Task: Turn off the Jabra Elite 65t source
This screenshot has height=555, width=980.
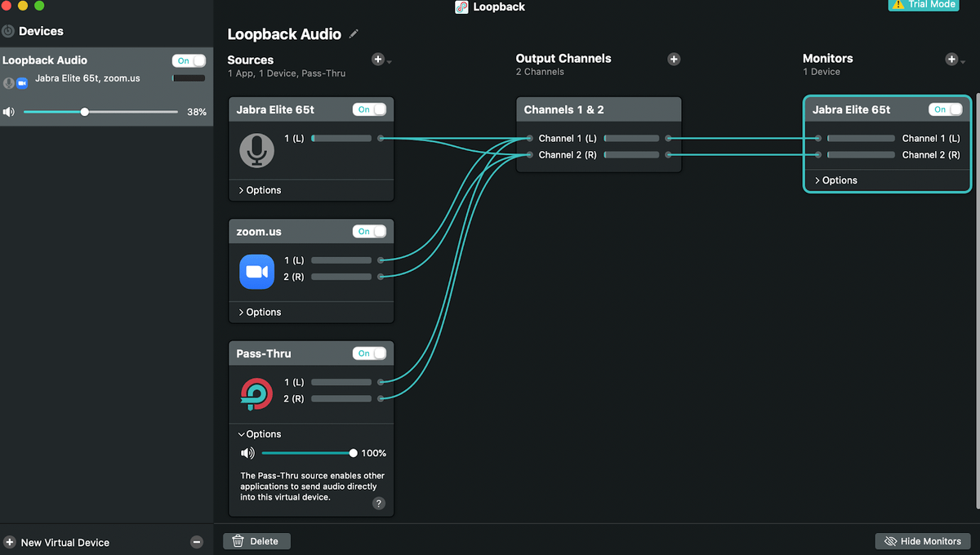Action: click(370, 109)
